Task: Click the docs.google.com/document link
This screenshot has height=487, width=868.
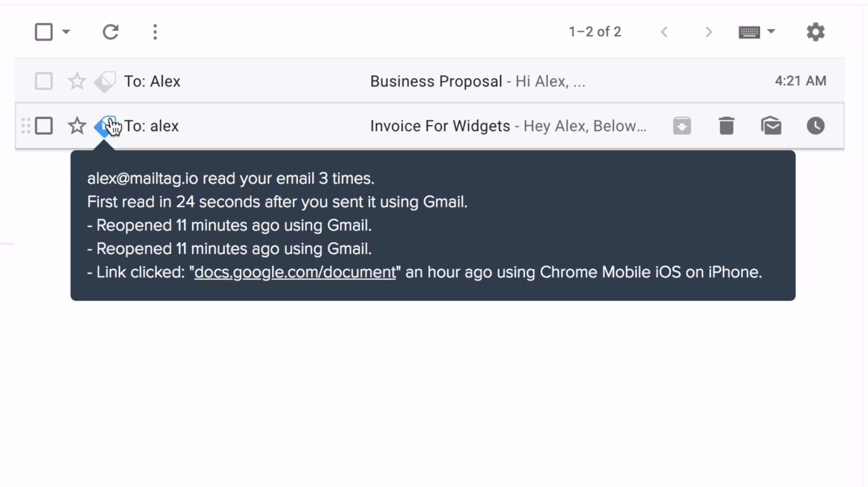Action: (295, 272)
